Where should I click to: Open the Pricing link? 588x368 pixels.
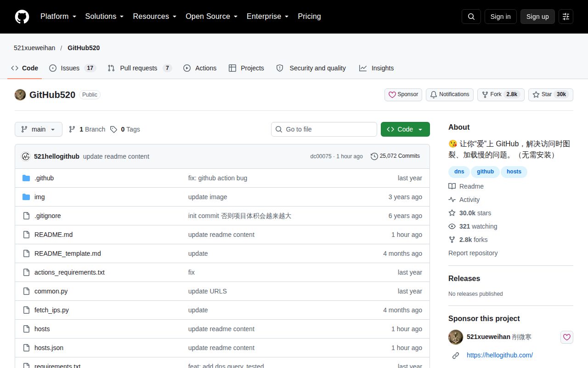(x=309, y=17)
